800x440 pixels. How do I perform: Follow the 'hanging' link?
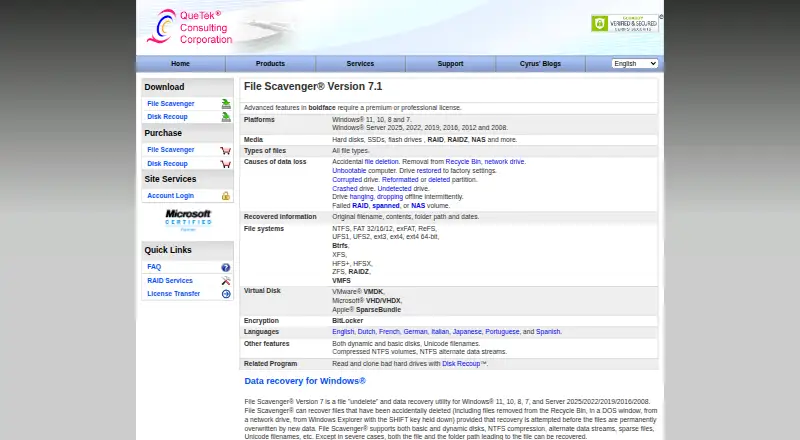tap(361, 197)
